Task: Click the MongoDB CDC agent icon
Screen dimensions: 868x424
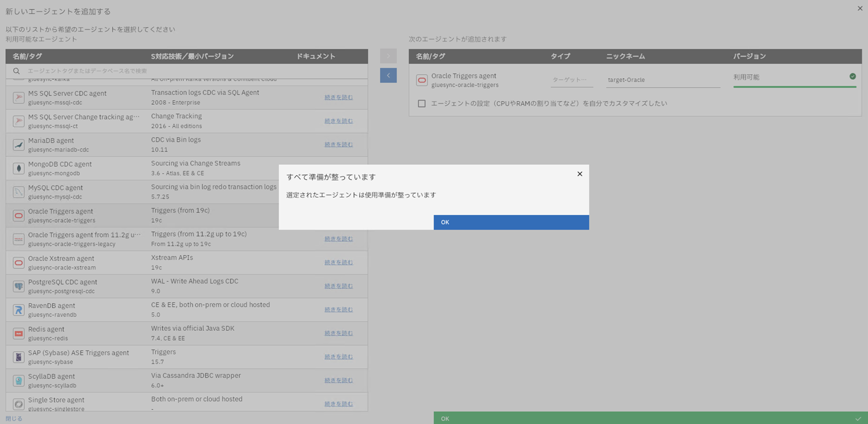Action: click(19, 168)
